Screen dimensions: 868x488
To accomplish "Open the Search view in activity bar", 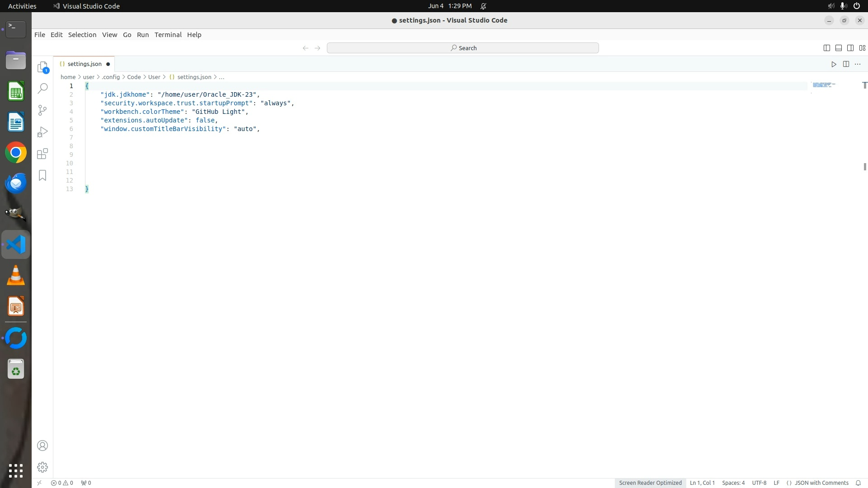I will coord(42,88).
